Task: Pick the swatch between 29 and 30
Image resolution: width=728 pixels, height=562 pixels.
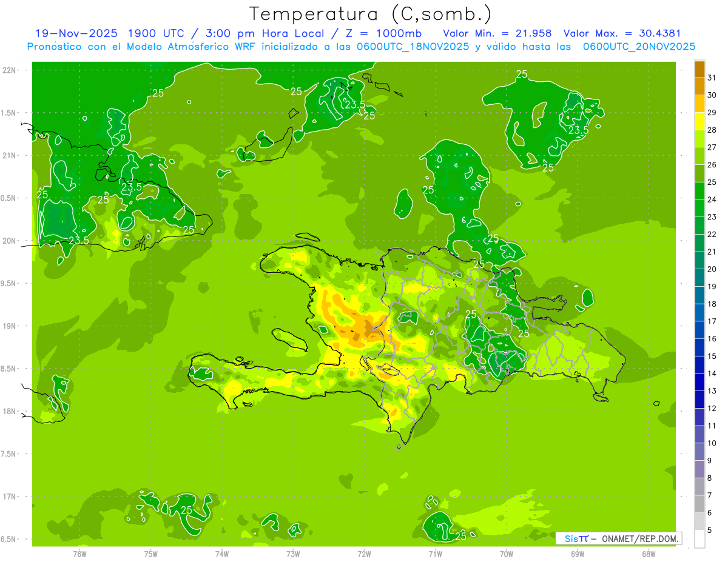Action: [699, 104]
